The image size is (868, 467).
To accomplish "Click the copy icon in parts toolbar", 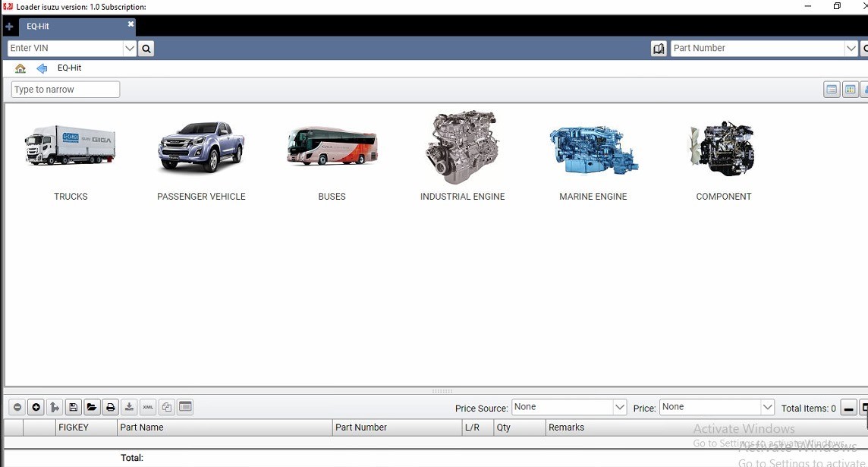I will pos(167,407).
